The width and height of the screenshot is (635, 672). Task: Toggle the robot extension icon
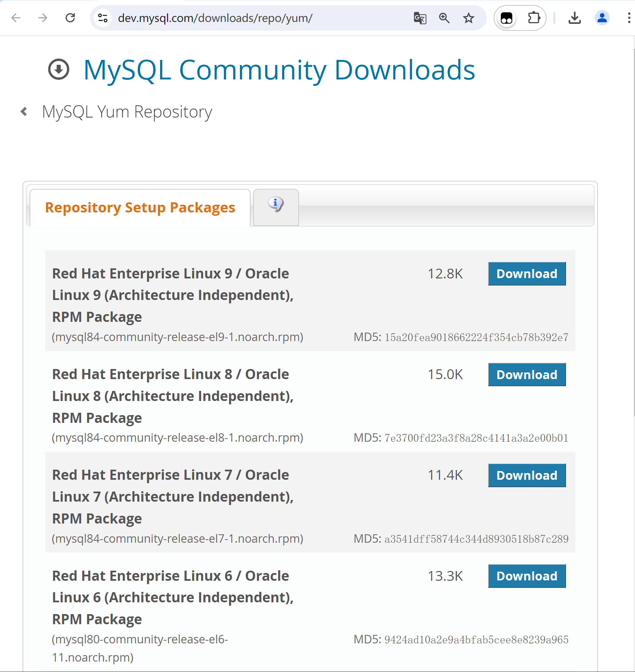pos(506,18)
